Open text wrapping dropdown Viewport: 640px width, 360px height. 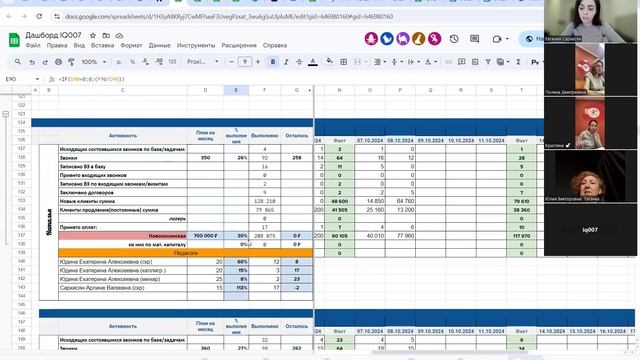[x=413, y=62]
